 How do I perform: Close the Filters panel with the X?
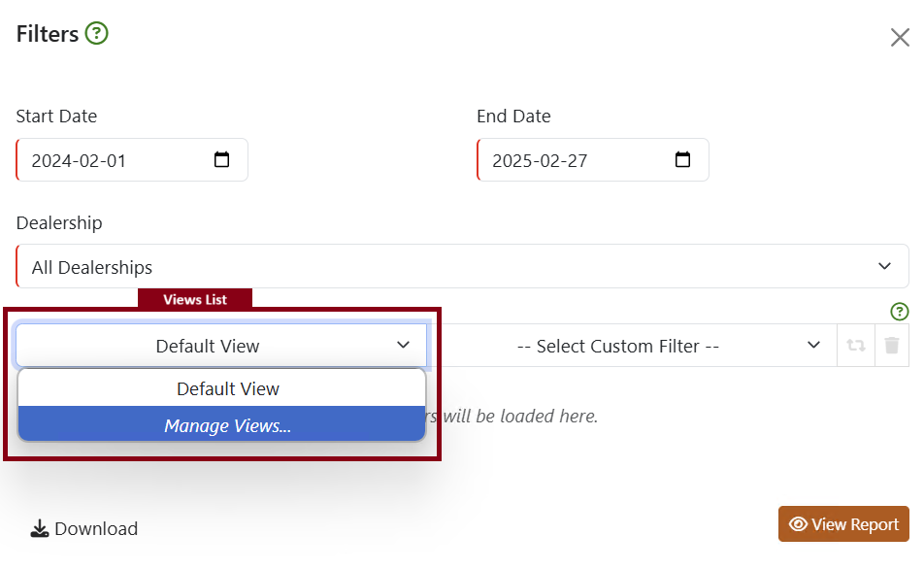[x=900, y=38]
